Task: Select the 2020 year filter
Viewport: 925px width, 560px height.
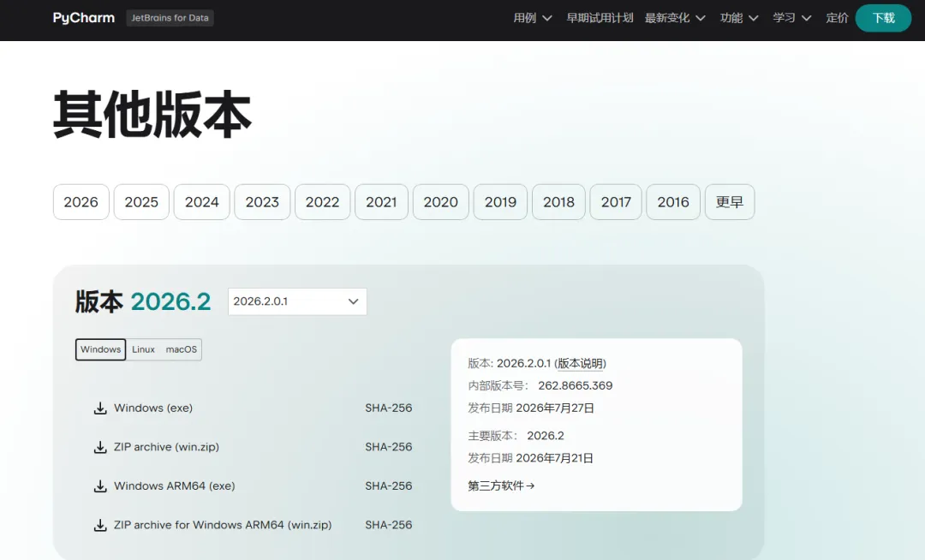Action: [441, 202]
